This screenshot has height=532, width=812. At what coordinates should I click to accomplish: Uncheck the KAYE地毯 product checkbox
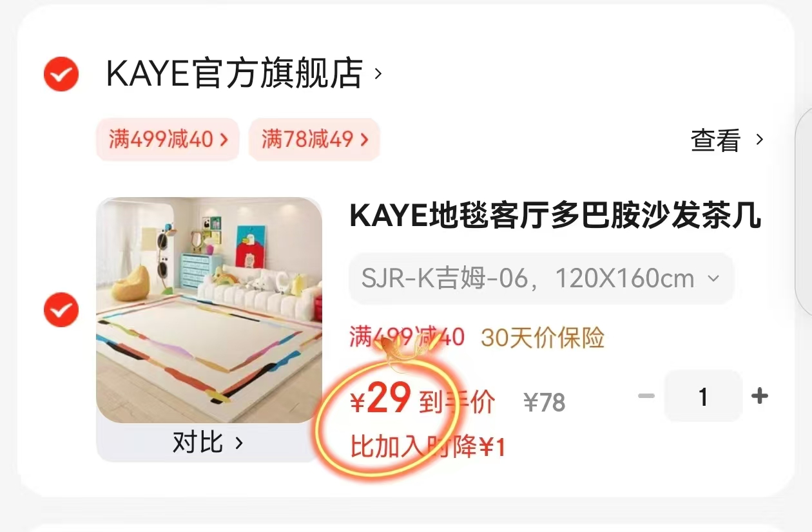click(61, 310)
